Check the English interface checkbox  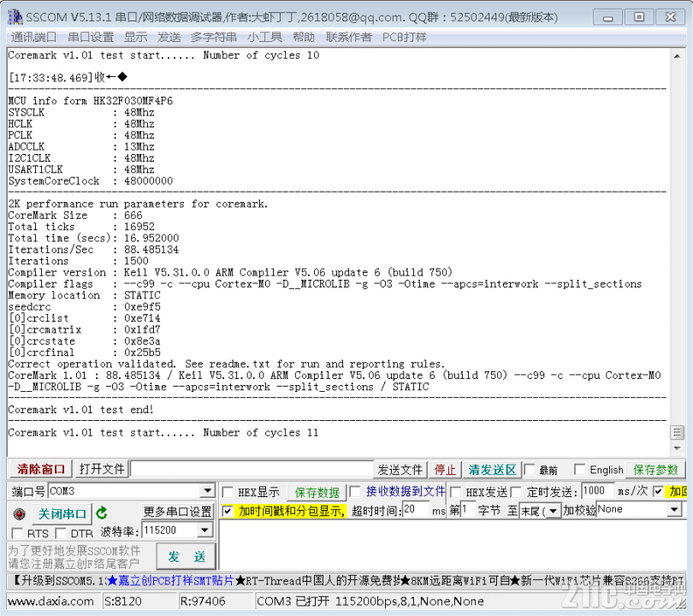coord(581,470)
